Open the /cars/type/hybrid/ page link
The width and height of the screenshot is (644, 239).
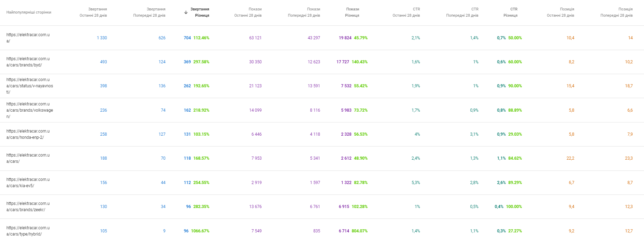click(28, 231)
